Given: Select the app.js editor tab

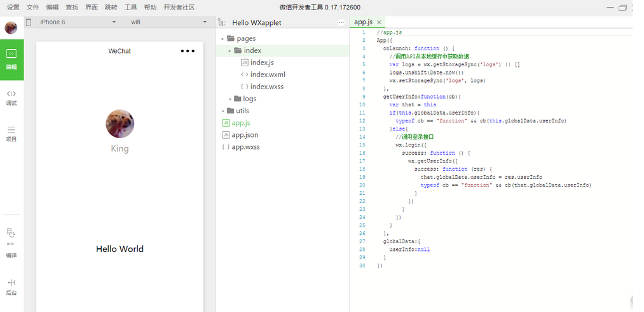Looking at the screenshot, I should (x=364, y=22).
